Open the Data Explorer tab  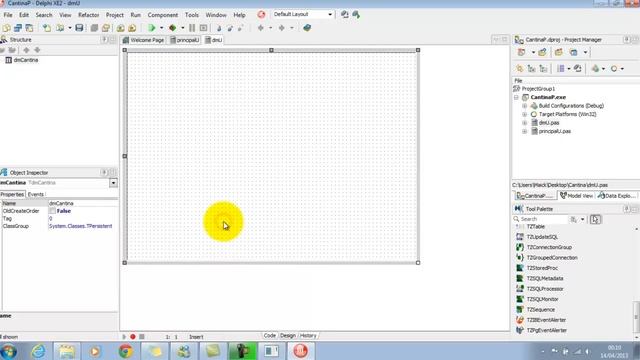(616, 196)
